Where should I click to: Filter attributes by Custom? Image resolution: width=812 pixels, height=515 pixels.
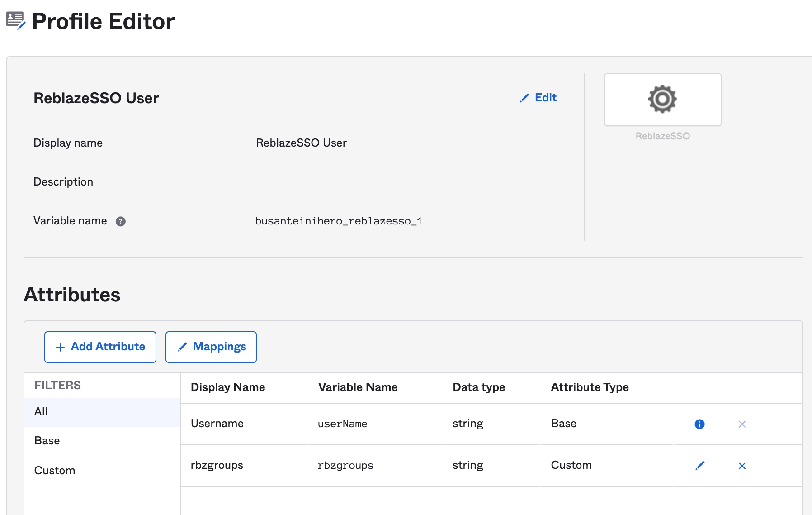pos(55,471)
